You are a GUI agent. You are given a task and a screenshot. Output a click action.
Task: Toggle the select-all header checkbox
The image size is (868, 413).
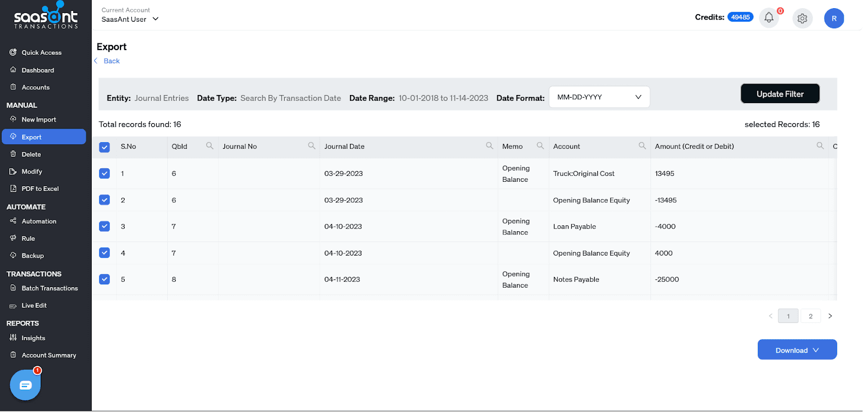click(x=105, y=147)
